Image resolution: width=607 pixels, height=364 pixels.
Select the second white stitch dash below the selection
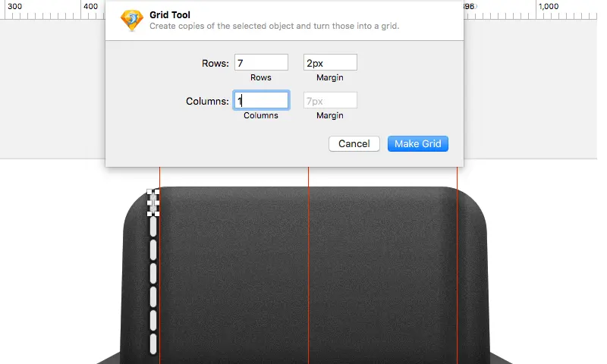click(x=153, y=249)
